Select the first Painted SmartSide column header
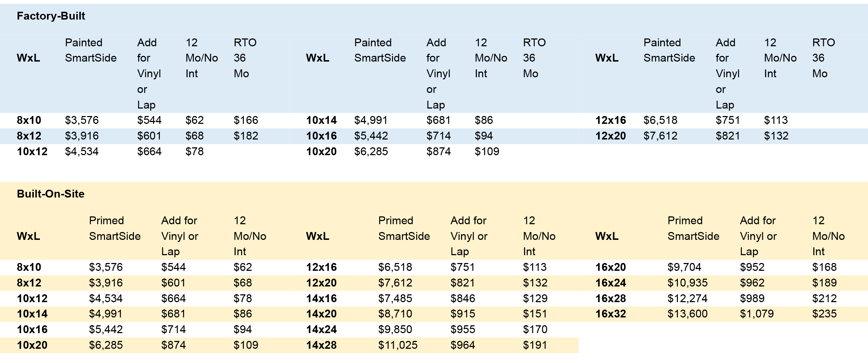The image size is (868, 363). pyautogui.click(x=91, y=50)
